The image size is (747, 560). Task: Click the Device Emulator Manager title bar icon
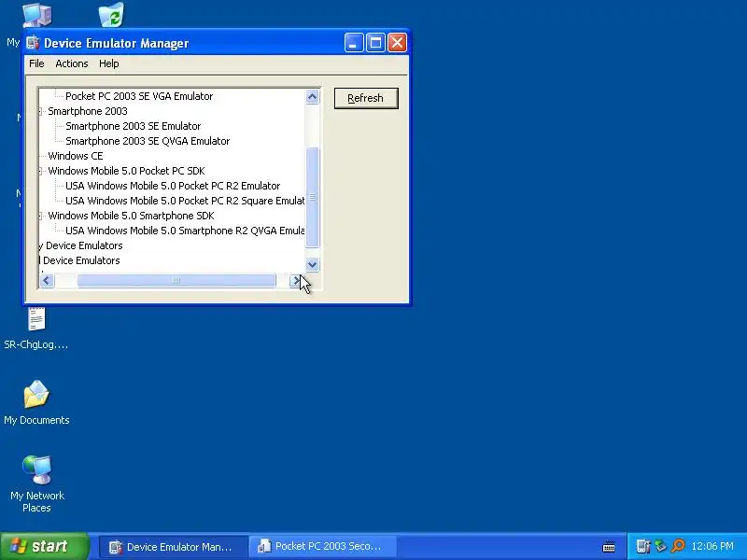(x=33, y=43)
